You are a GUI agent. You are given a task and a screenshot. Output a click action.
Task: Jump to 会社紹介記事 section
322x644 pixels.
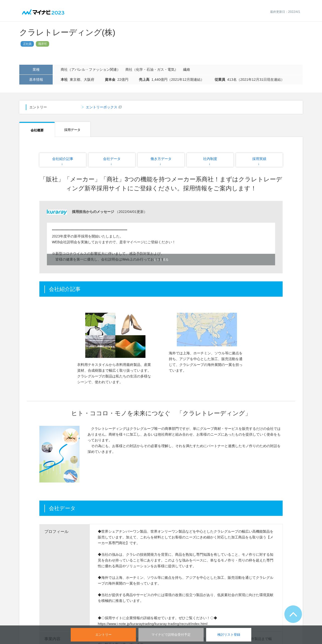pyautogui.click(x=63, y=160)
